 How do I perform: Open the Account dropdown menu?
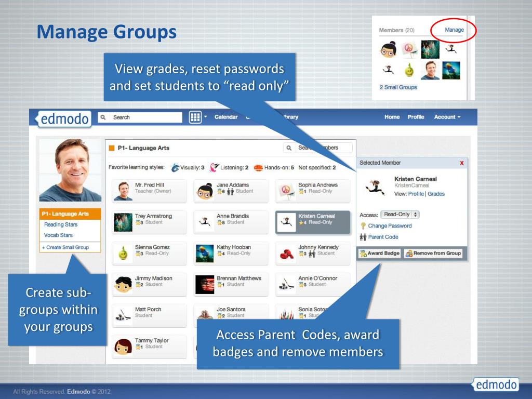pos(447,117)
